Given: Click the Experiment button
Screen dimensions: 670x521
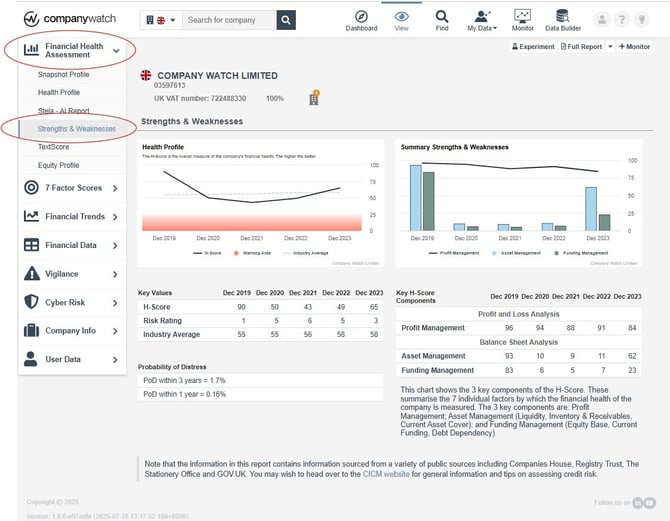Looking at the screenshot, I should click(x=533, y=47).
